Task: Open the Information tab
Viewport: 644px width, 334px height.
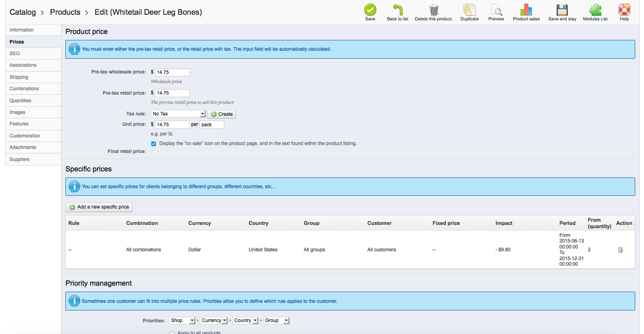Action: (x=33, y=30)
